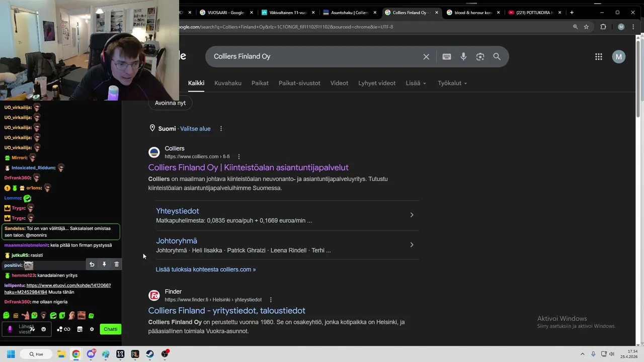Open File Explorer from the taskbar
Image resolution: width=644 pixels, height=362 pixels.
pos(61,354)
